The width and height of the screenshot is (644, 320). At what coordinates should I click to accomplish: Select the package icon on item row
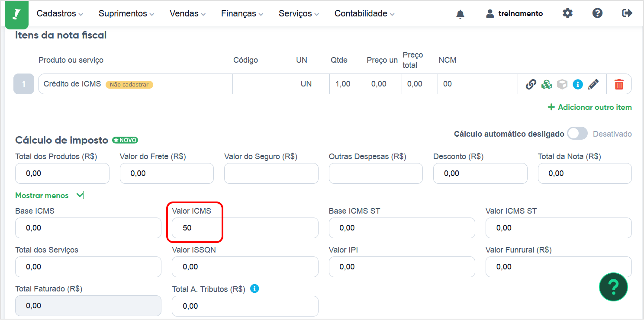[562, 84]
